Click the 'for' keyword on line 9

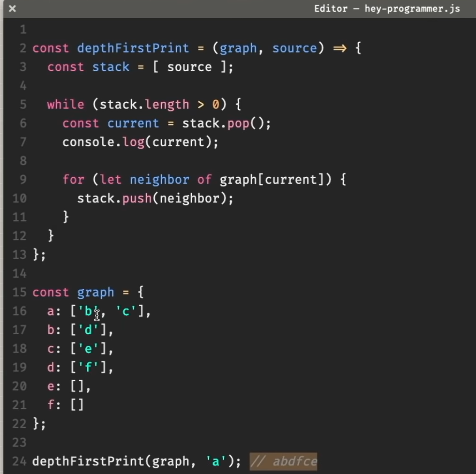pos(73,180)
